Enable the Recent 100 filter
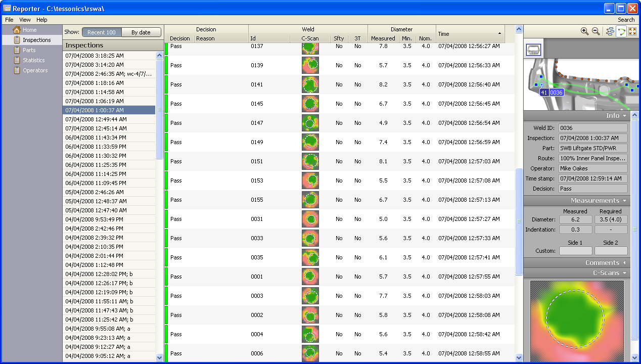This screenshot has height=364, width=641. coord(101,31)
